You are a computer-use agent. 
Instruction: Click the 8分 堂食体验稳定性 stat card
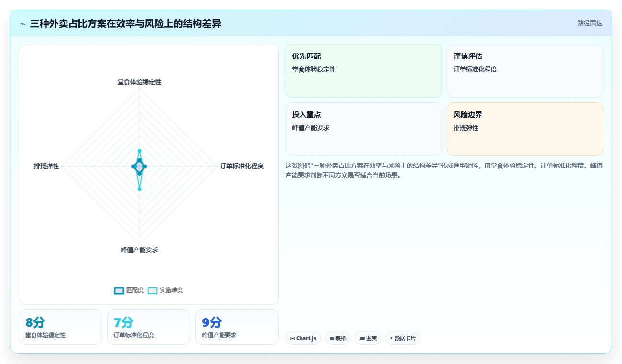(x=60, y=327)
